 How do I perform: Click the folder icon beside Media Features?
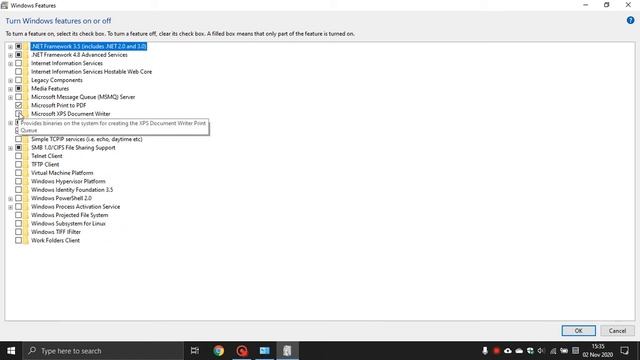[26, 89]
